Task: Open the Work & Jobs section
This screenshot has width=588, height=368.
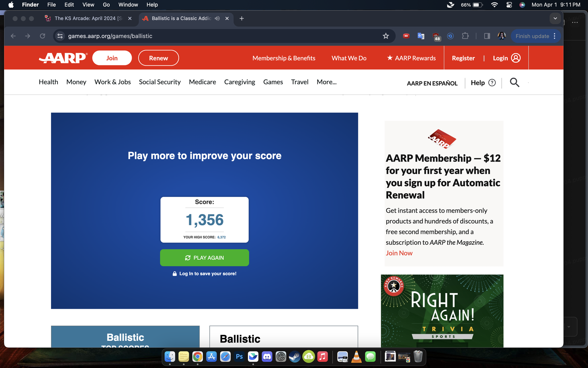Action: tap(113, 82)
